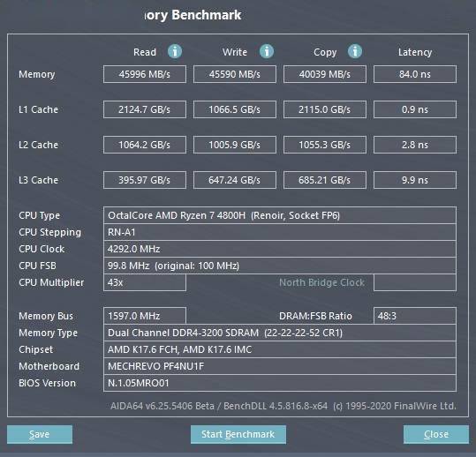
Task: Click L3 Cache Copy value 685.21 GB/s
Action: (x=325, y=180)
